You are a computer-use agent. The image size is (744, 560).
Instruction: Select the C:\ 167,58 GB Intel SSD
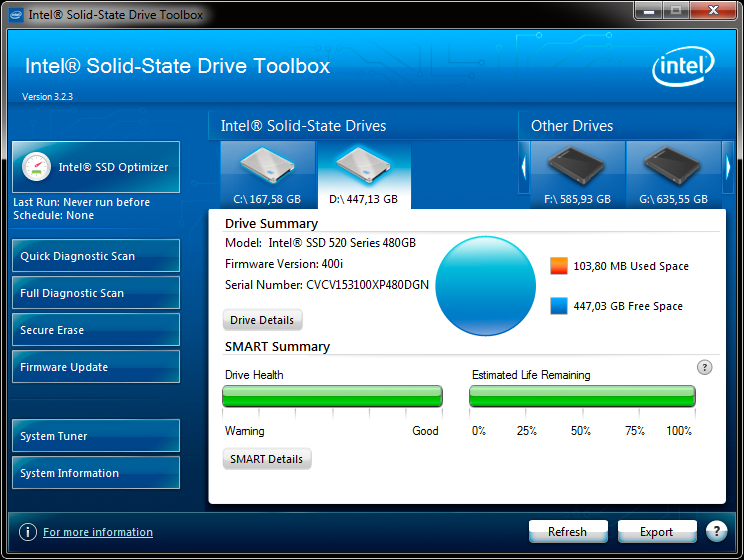(x=268, y=175)
